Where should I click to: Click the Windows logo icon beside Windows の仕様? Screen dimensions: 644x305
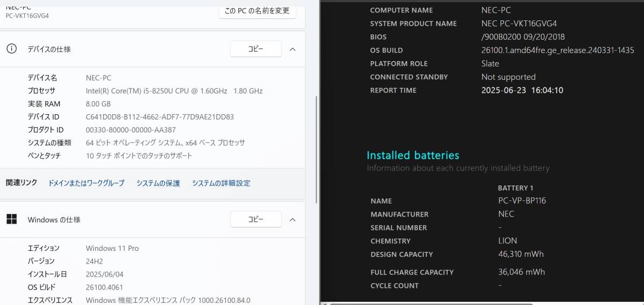11,219
